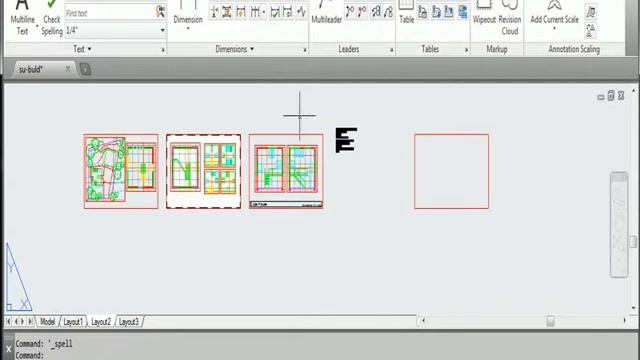Select the empty red rectangle sheet
Screen dimensions: 640x360
click(x=451, y=171)
